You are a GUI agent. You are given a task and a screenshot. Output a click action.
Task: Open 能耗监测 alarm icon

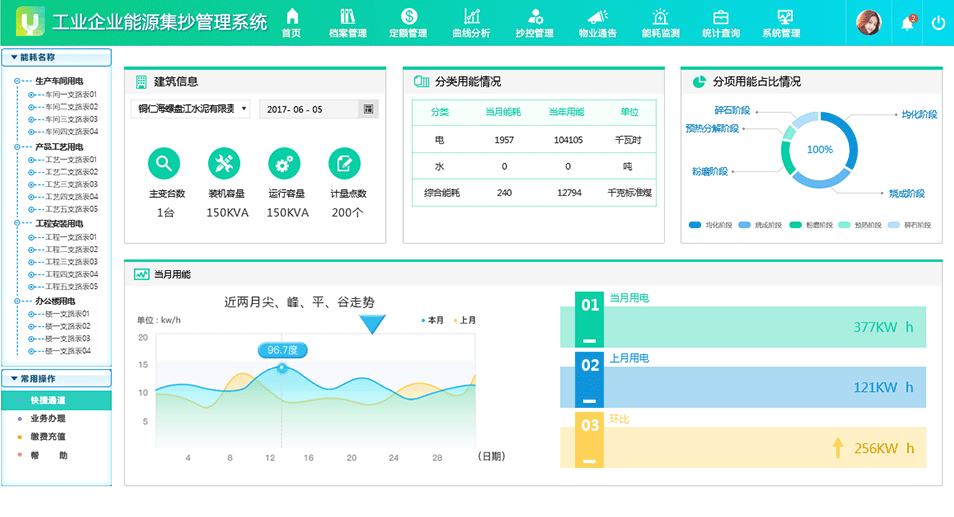(x=660, y=17)
